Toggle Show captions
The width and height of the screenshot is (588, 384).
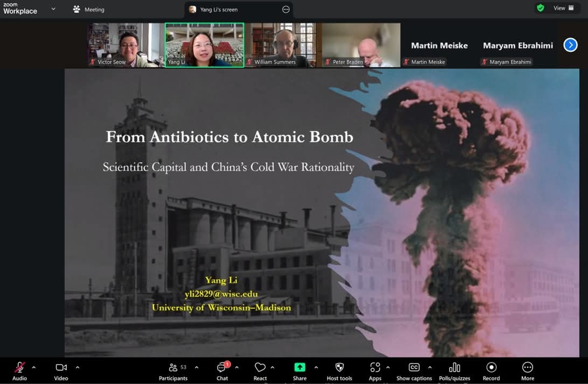(x=414, y=371)
